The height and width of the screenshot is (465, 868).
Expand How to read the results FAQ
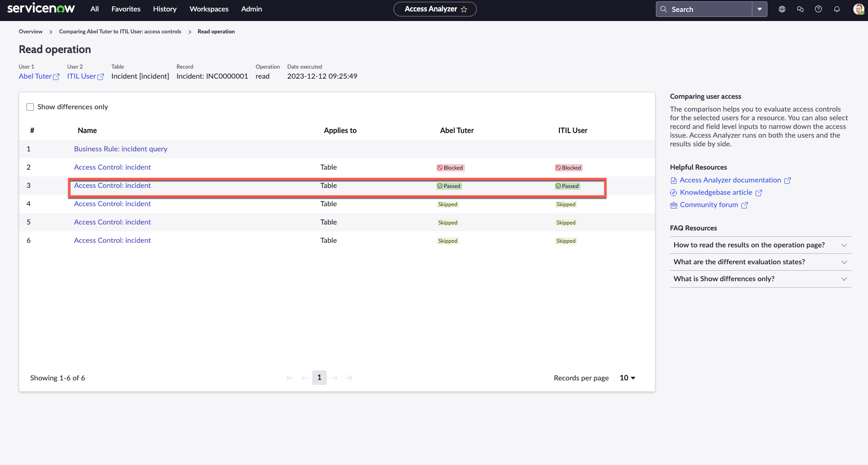761,245
